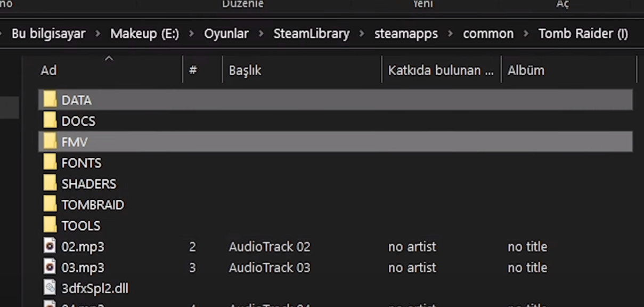Select the FMV folder icon
This screenshot has height=307, width=644.
pyautogui.click(x=50, y=142)
